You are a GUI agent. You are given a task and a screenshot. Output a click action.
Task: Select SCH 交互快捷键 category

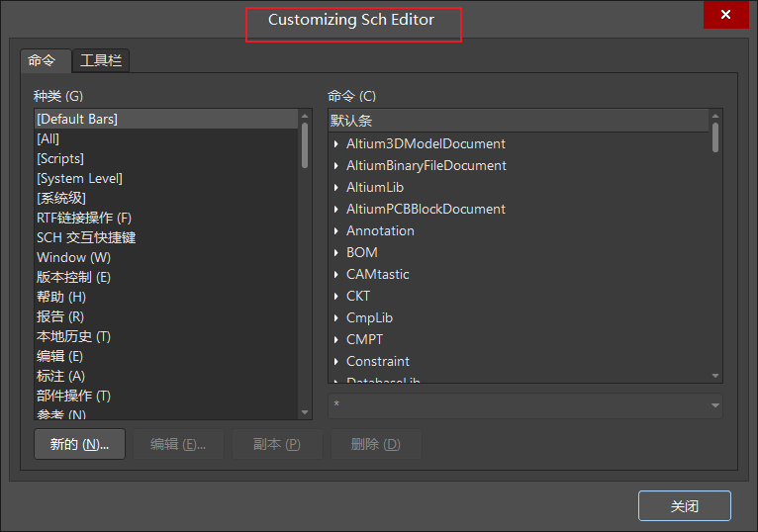click(167, 237)
